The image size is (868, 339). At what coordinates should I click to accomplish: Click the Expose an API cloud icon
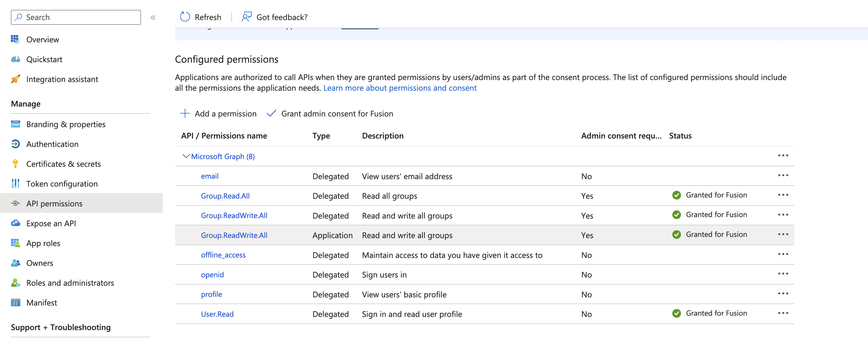click(x=15, y=223)
